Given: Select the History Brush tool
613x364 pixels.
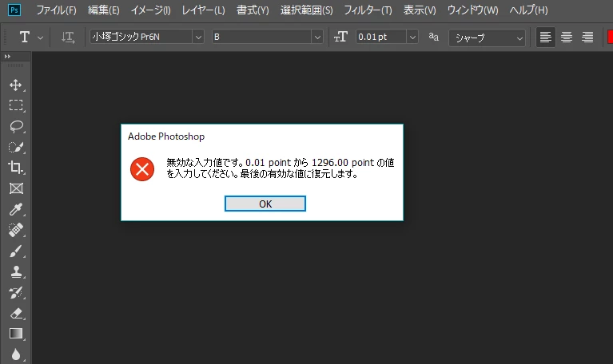Looking at the screenshot, I should (16, 292).
